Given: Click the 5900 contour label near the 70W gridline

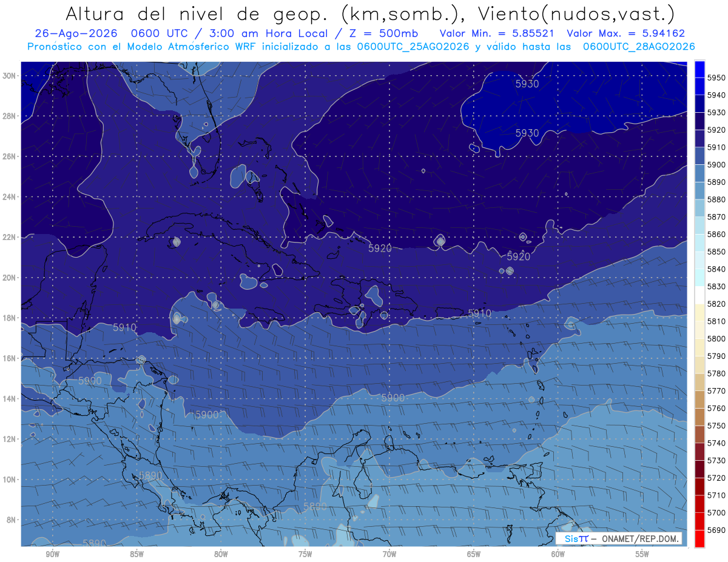Looking at the screenshot, I should pyautogui.click(x=393, y=398).
